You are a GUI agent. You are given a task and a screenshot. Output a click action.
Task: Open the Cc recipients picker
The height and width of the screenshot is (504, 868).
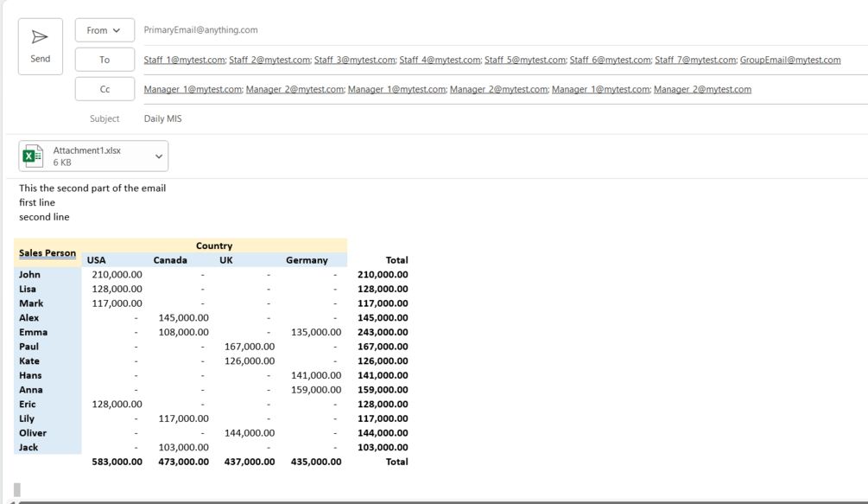(105, 89)
